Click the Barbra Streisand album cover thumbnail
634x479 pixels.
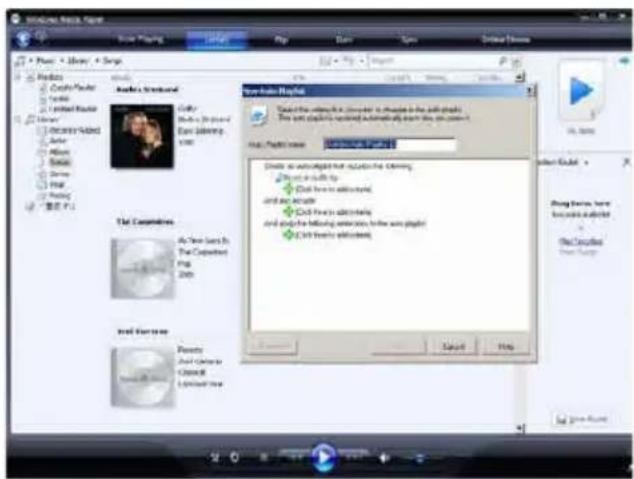point(142,136)
